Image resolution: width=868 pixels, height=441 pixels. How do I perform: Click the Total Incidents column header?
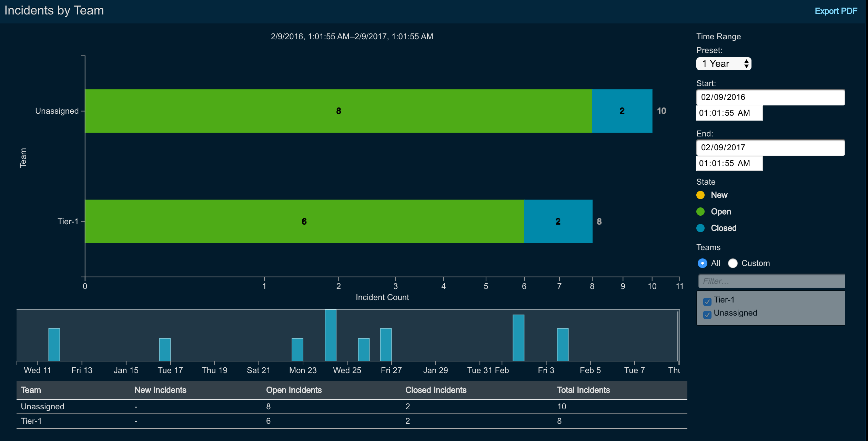pos(583,390)
